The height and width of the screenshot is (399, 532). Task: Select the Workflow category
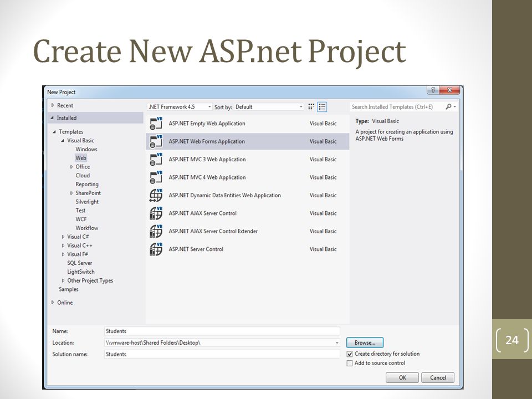click(87, 228)
